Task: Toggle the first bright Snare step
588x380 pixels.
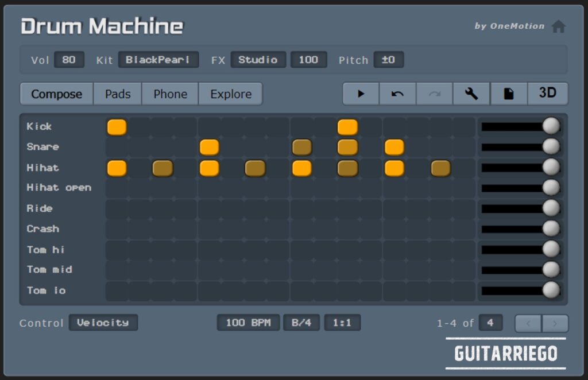Action: [x=209, y=148]
